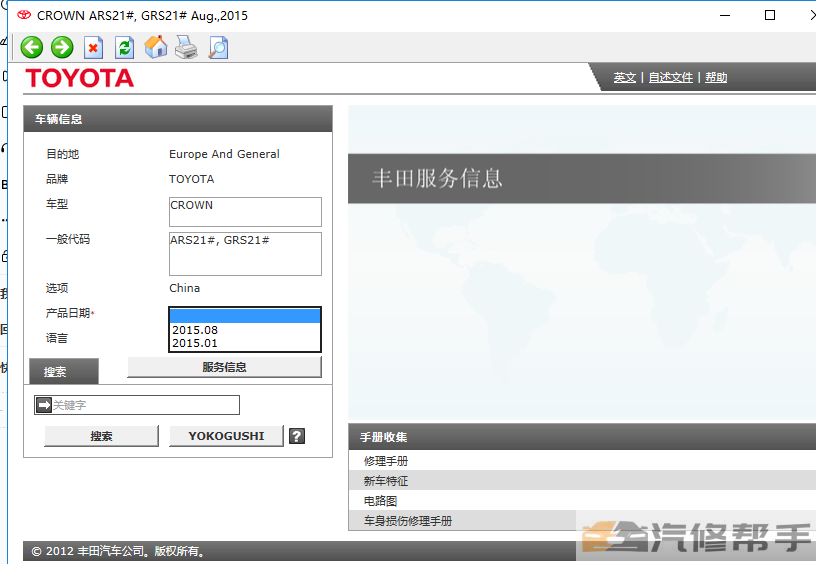
Task: Select 2015.08 in the production date list
Action: [x=245, y=330]
